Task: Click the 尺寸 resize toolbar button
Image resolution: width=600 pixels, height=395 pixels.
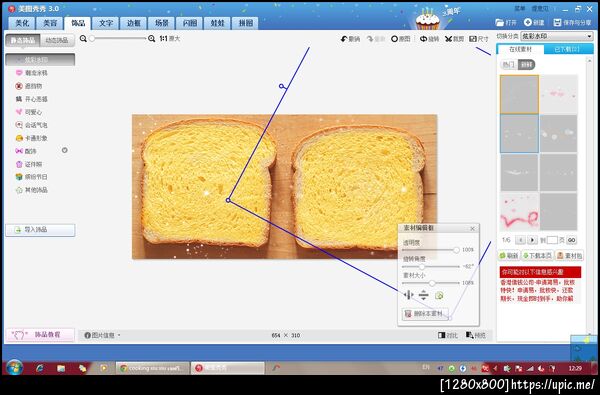Action: point(479,39)
